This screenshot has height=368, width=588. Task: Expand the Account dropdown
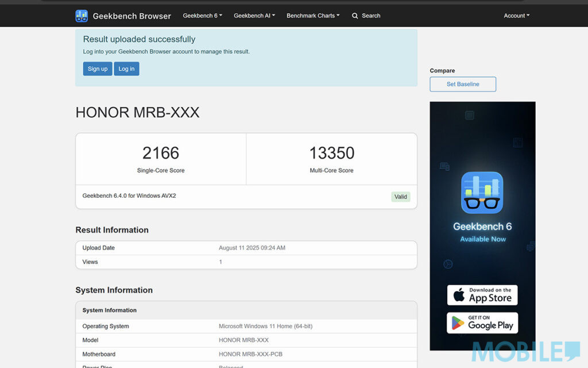point(516,16)
